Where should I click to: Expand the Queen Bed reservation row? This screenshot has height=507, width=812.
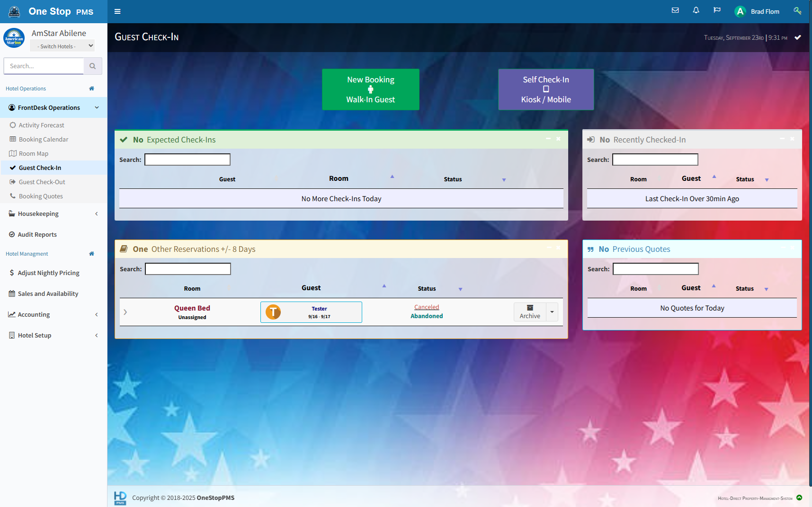point(125,312)
